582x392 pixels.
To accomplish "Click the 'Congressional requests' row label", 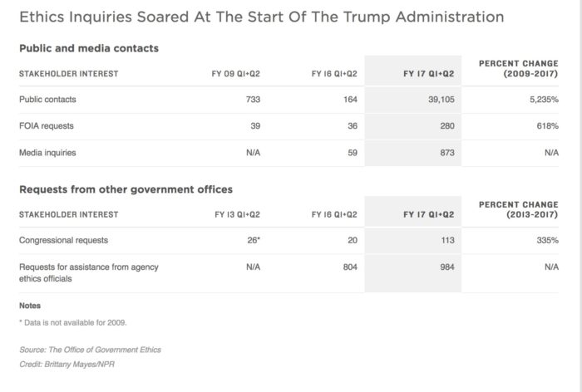I will [62, 240].
